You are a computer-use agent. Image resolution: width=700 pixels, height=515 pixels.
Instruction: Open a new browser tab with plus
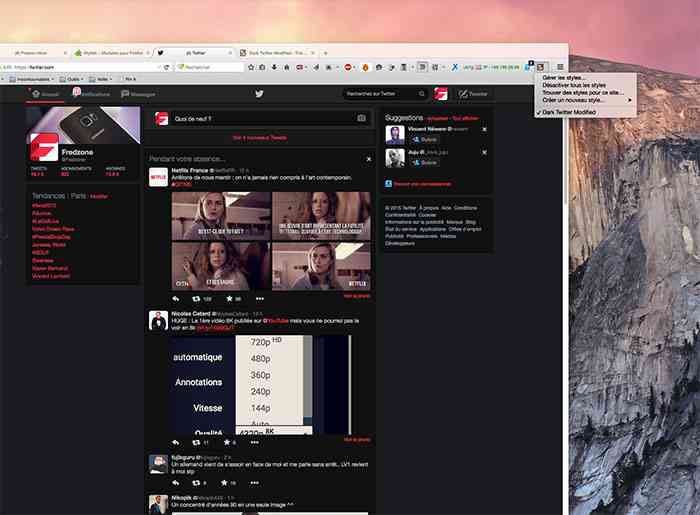[325, 53]
